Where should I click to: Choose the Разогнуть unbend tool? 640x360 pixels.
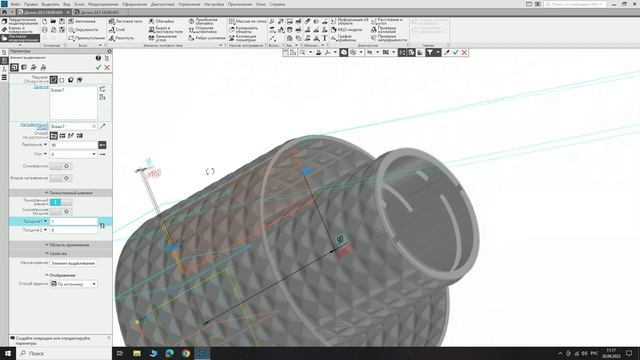click(121, 38)
